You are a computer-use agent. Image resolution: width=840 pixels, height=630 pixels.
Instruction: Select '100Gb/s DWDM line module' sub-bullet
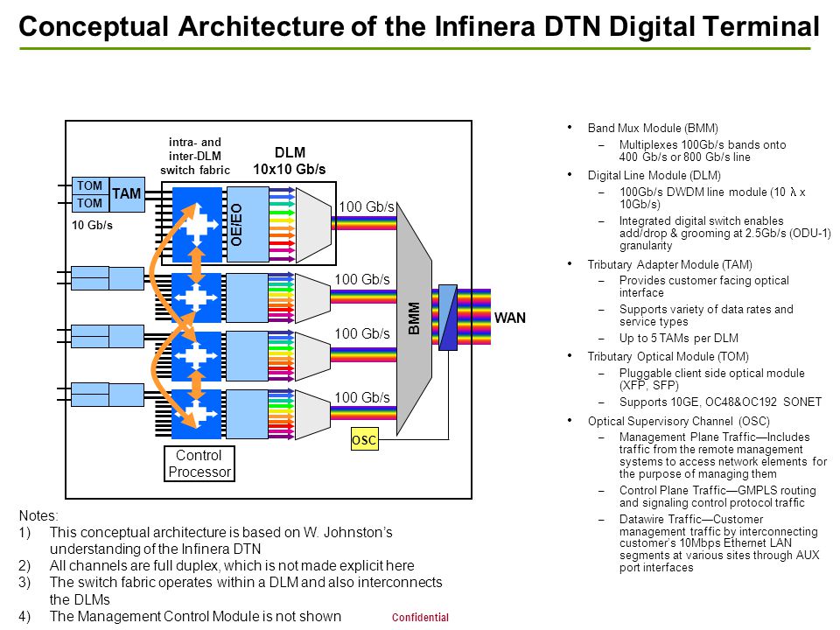point(712,198)
